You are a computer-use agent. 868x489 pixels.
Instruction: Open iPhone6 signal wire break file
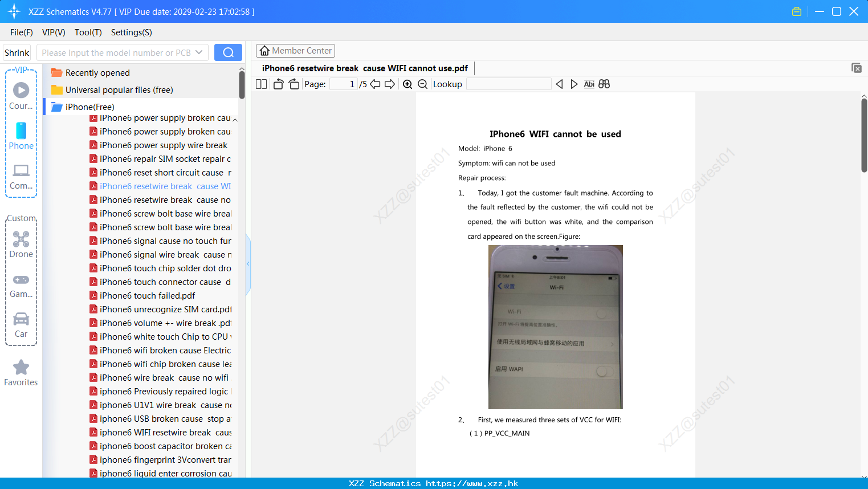click(160, 255)
